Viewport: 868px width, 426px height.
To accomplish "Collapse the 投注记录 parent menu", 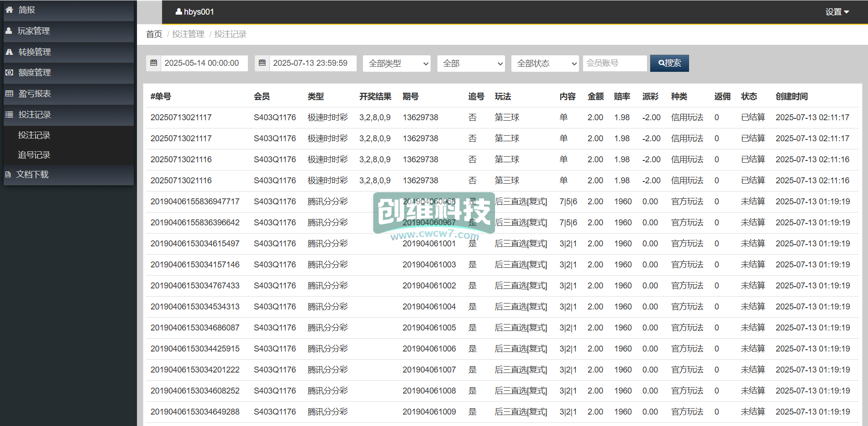I will (x=68, y=115).
